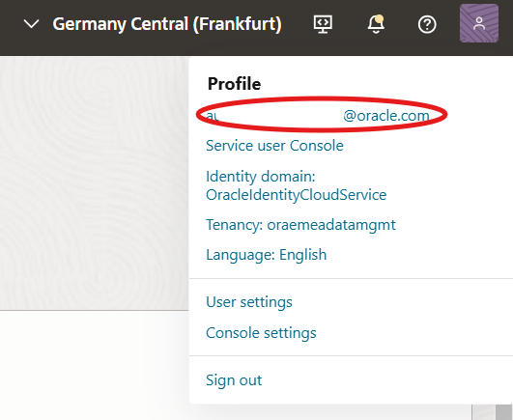Image resolution: width=513 pixels, height=420 pixels.
Task: Select Service user Console
Action: tap(274, 146)
